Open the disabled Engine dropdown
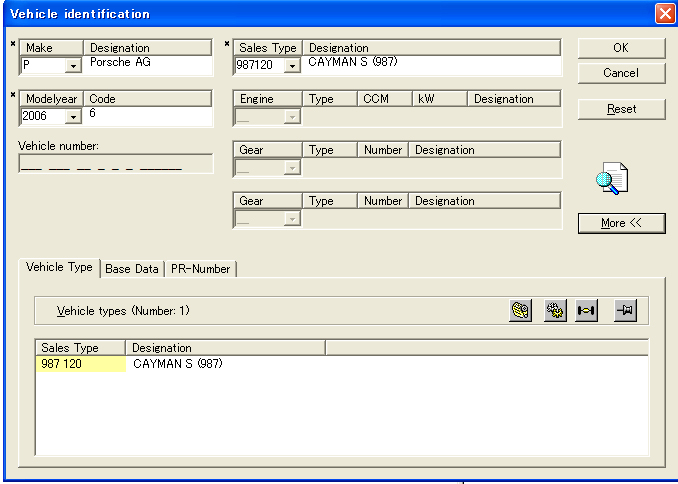The height and width of the screenshot is (484, 678). point(291,117)
